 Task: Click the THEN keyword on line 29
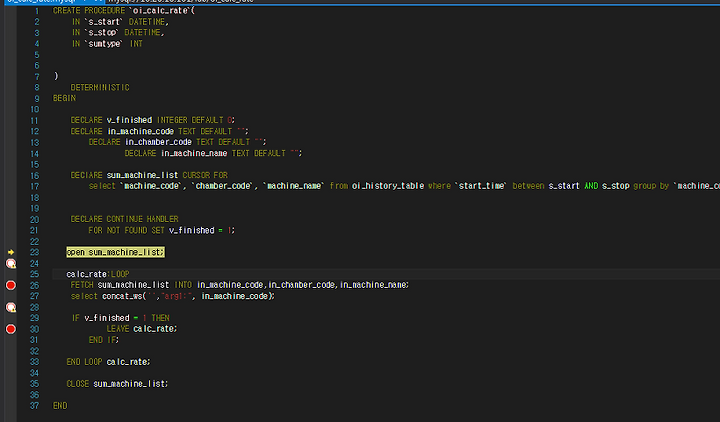(x=160, y=318)
